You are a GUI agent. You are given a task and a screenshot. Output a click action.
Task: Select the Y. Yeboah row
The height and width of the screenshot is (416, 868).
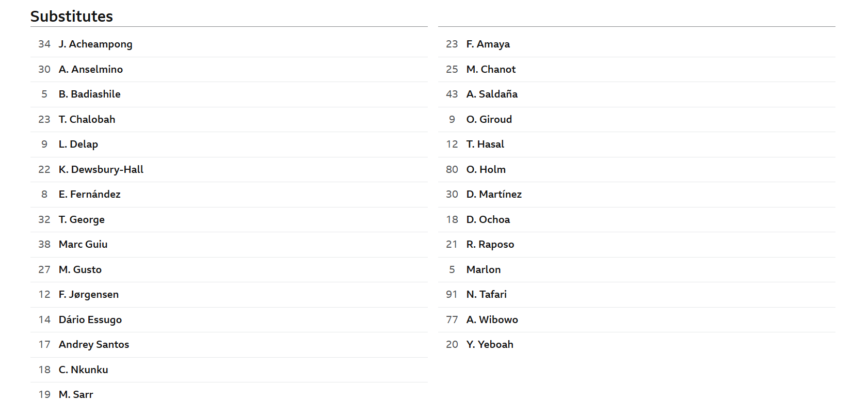pyautogui.click(x=636, y=345)
